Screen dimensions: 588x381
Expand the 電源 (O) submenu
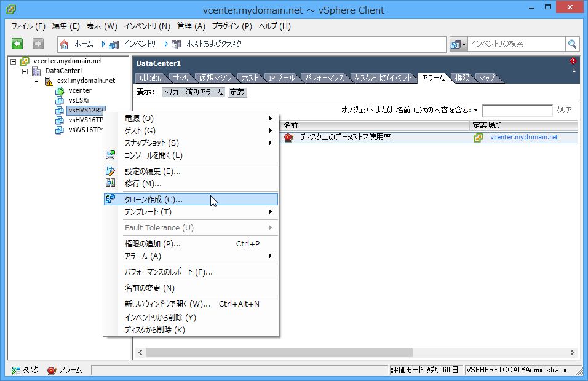[x=270, y=119]
